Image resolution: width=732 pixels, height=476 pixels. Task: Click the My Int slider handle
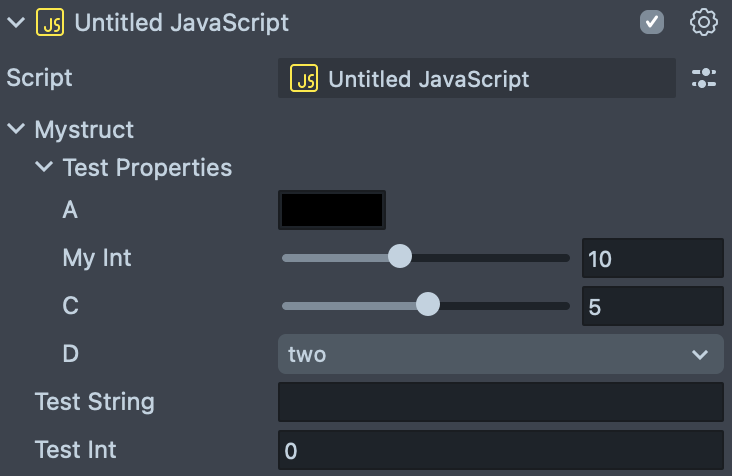pyautogui.click(x=399, y=257)
